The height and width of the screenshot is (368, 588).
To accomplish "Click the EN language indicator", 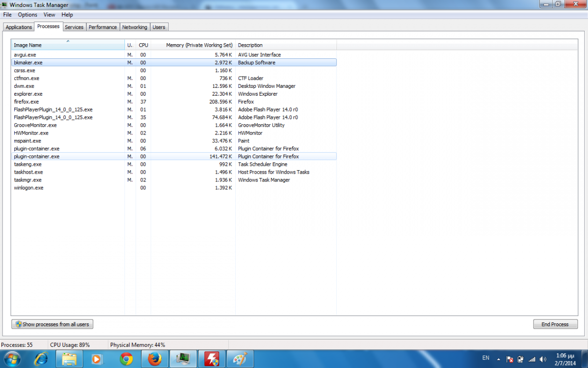I will pyautogui.click(x=486, y=358).
